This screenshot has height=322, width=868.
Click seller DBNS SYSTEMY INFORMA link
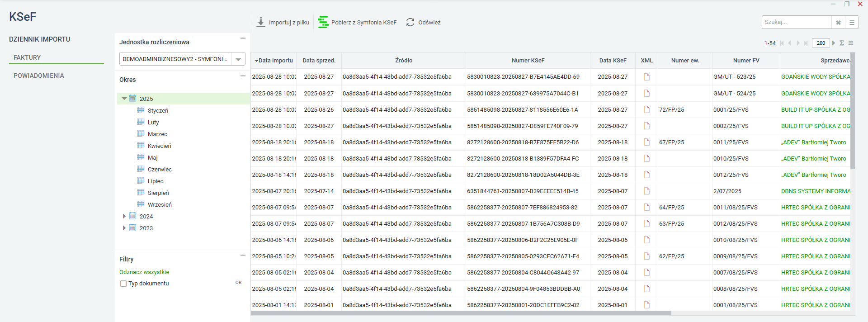coord(816,191)
